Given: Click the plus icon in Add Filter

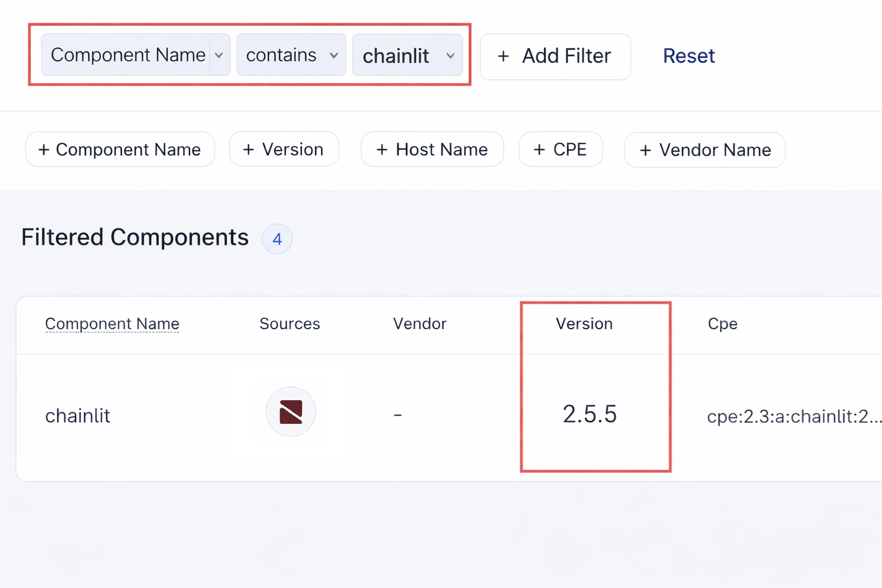Looking at the screenshot, I should pos(504,56).
